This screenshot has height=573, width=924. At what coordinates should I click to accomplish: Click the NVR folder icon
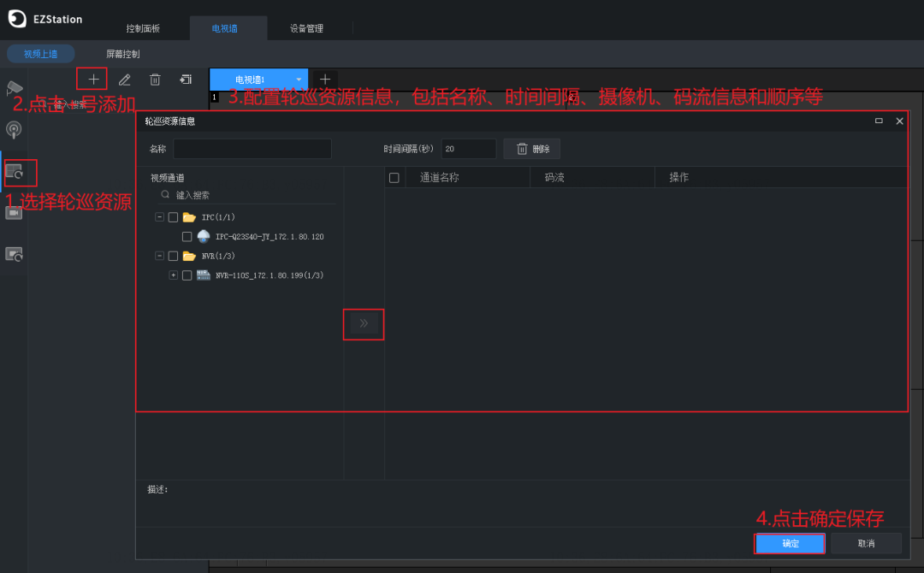click(x=189, y=257)
